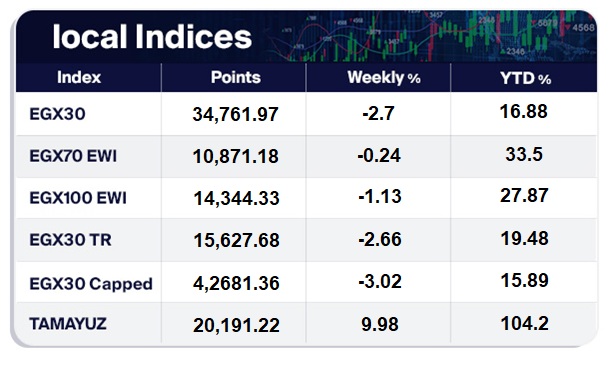Viewport: 611px width, 371px height.
Task: Click EGX100 EWI points 14,344.33
Action: 237,198
